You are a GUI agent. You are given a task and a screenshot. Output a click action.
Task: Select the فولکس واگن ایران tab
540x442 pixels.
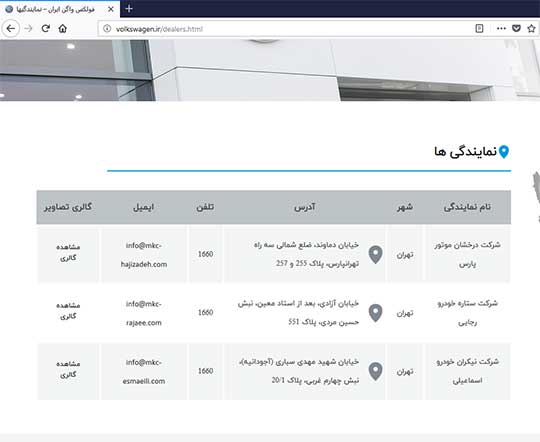(60, 9)
